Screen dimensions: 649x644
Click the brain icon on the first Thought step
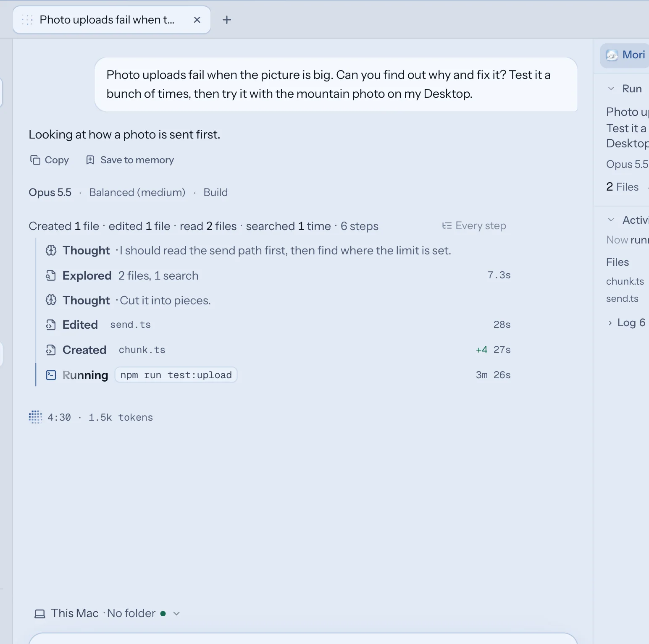pos(51,251)
